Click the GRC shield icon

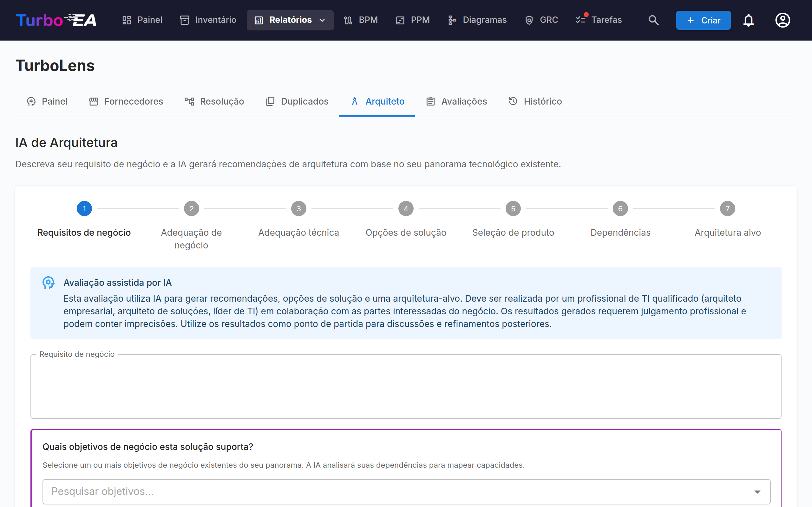coord(529,20)
